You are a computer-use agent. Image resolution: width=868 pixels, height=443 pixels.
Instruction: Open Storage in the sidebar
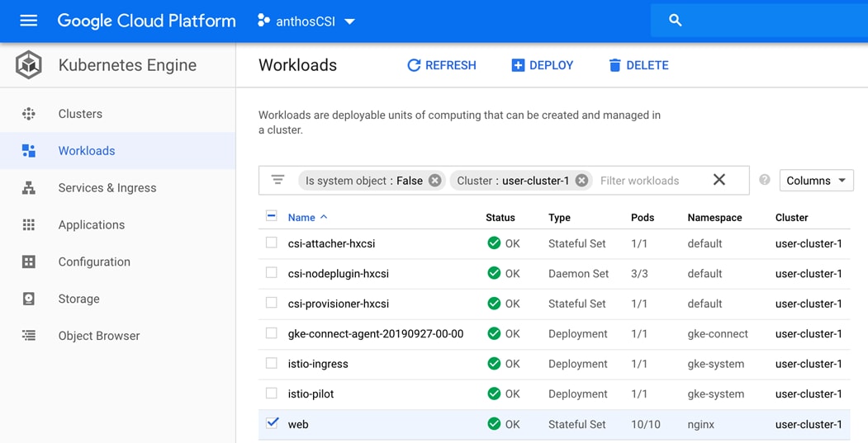click(x=117, y=299)
